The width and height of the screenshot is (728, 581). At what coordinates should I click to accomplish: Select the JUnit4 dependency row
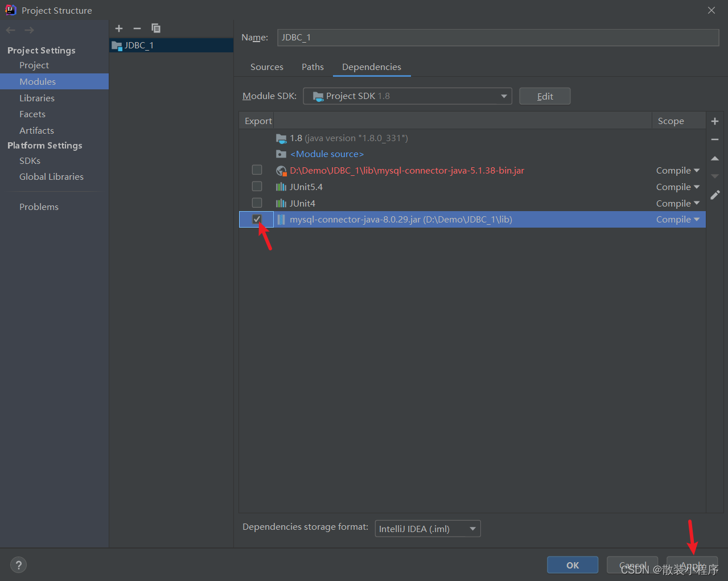click(472, 204)
